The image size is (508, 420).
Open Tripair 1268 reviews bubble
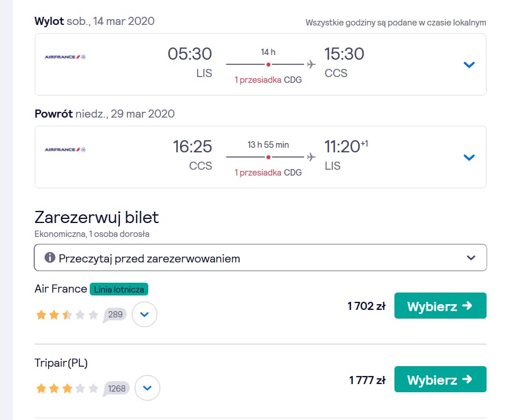[116, 389]
